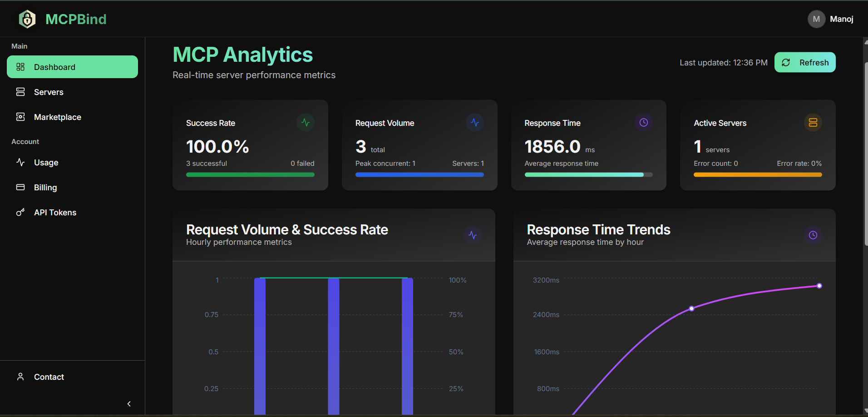Open the Contact link in sidebar footer

(x=72, y=377)
